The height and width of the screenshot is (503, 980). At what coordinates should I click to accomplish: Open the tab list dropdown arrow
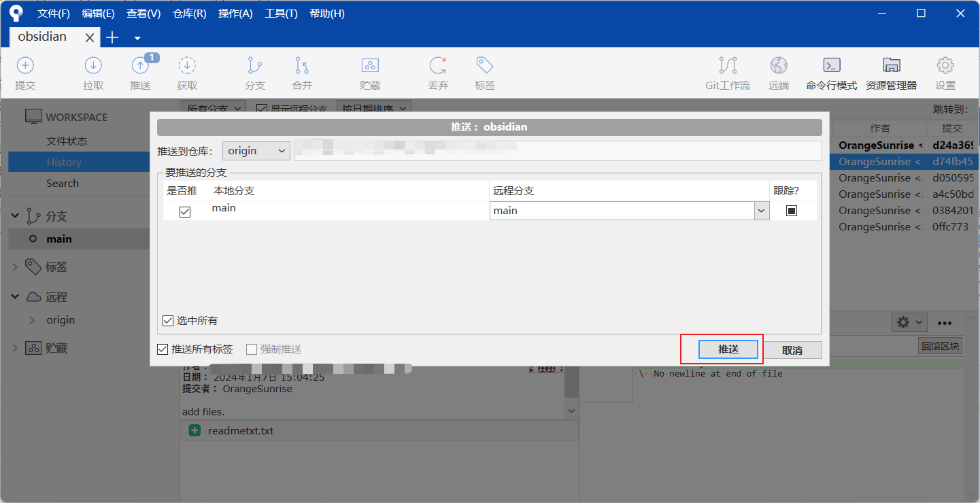(x=137, y=38)
